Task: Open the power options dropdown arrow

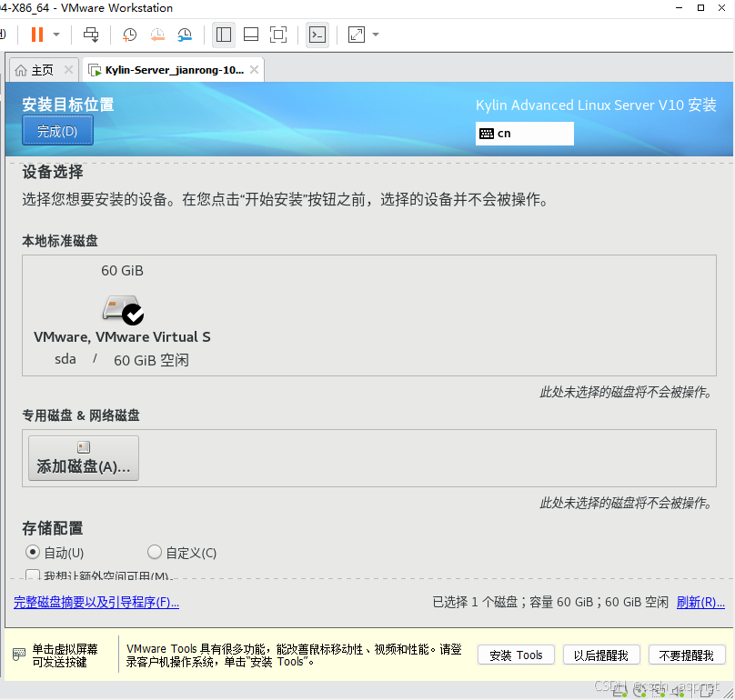Action: 56,35
